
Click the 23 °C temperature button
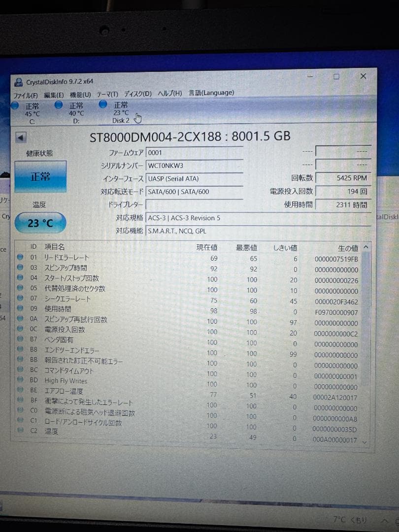40,223
